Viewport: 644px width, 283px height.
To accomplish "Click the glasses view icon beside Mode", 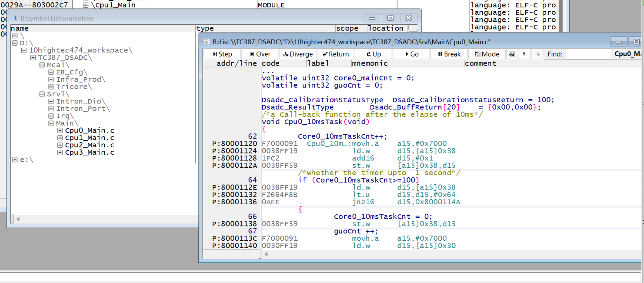I will point(512,54).
